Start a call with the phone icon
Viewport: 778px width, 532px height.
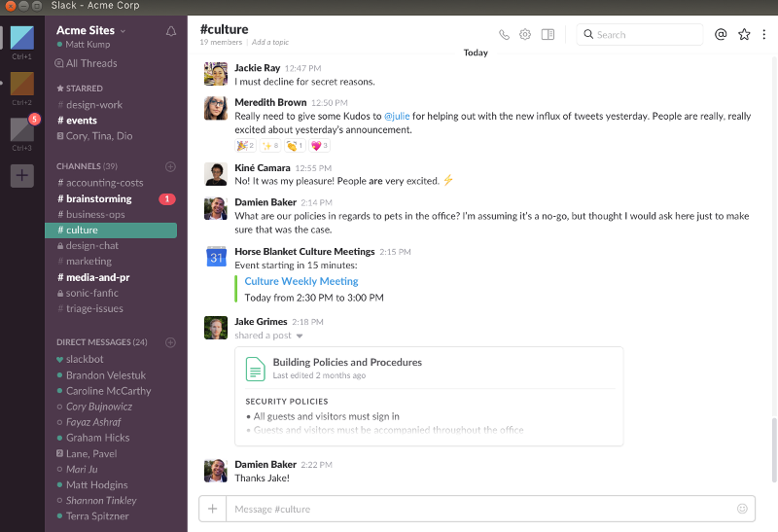pos(504,34)
